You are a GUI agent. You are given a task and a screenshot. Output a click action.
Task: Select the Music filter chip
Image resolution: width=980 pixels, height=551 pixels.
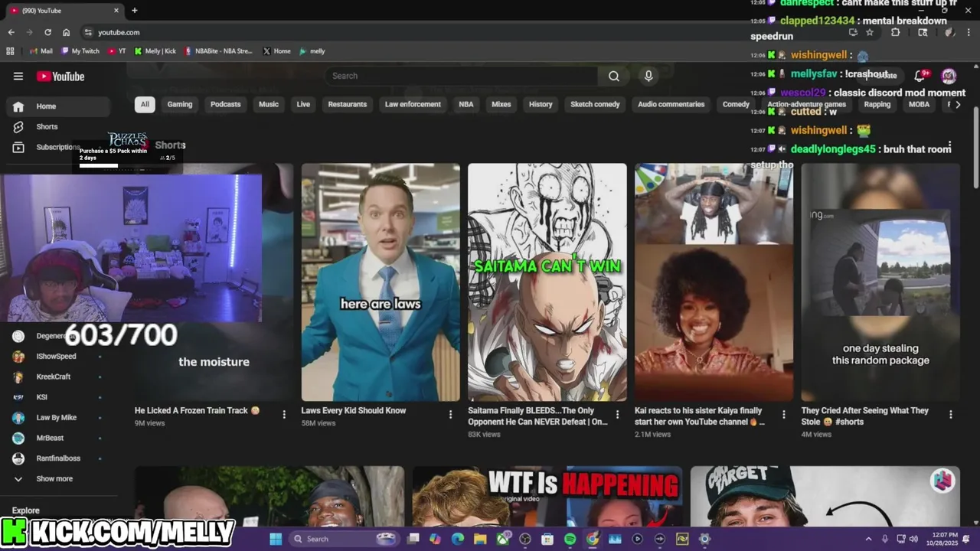pyautogui.click(x=269, y=104)
